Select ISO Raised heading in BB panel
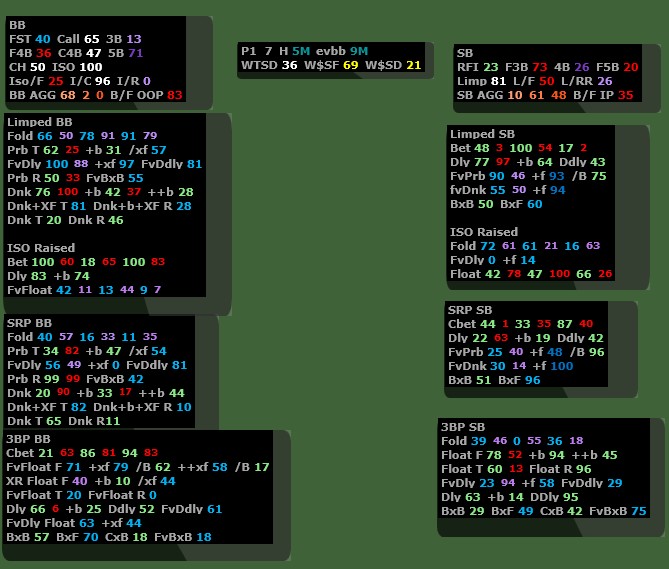 click(x=40, y=247)
